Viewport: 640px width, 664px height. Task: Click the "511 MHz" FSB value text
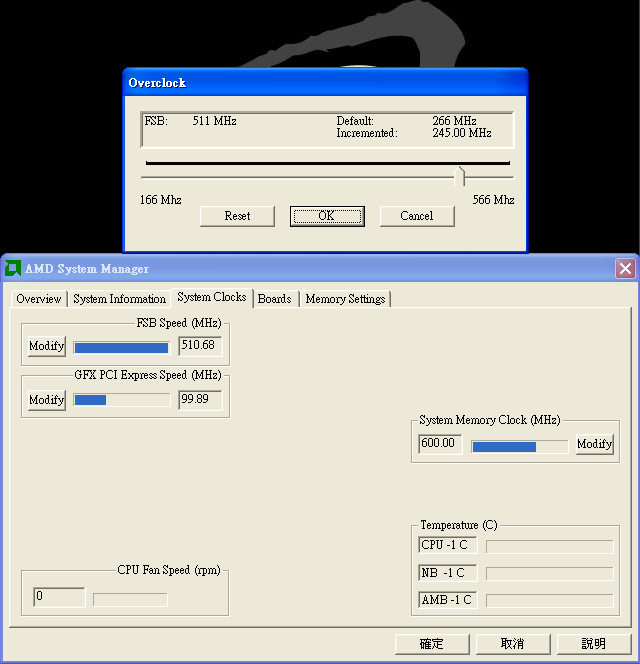pyautogui.click(x=215, y=121)
